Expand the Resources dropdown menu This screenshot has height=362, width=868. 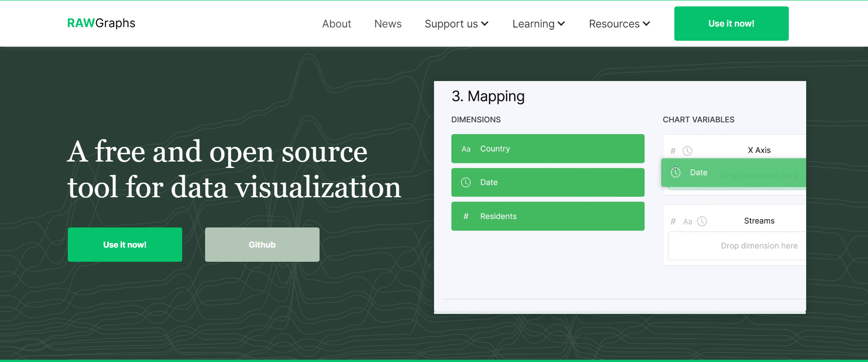pos(619,24)
